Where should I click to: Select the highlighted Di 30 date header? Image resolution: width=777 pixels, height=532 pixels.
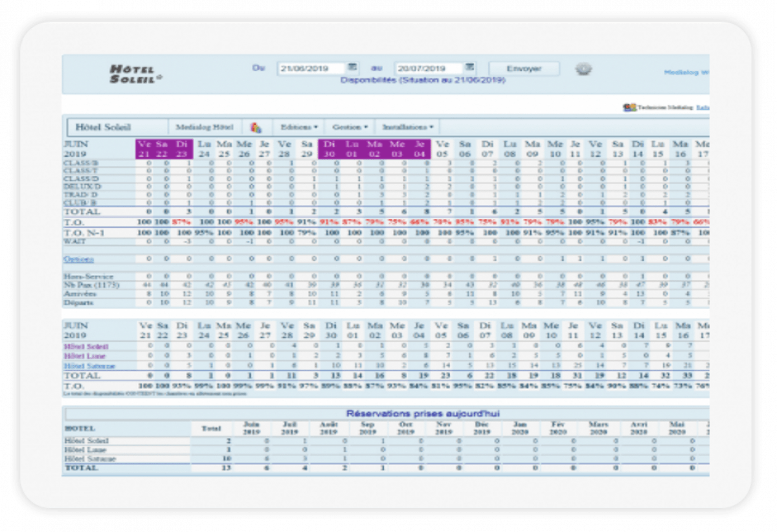[329, 148]
